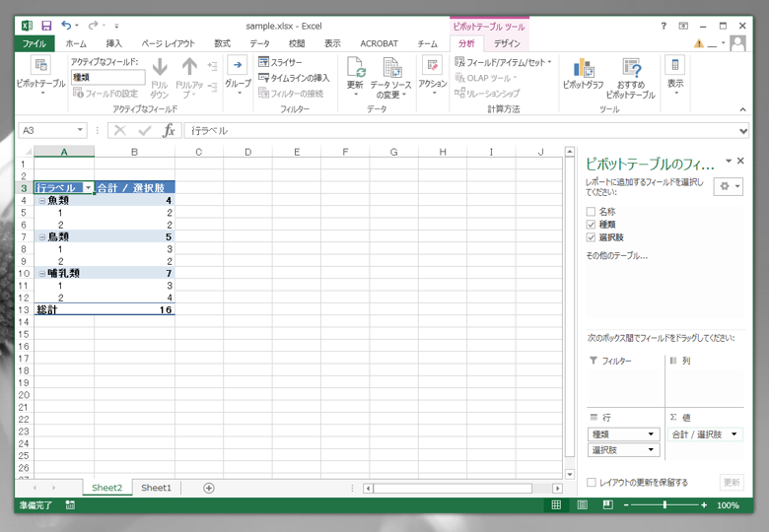Open フィールド/アイテム/セット menu
The width and height of the screenshot is (769, 532).
click(x=503, y=62)
